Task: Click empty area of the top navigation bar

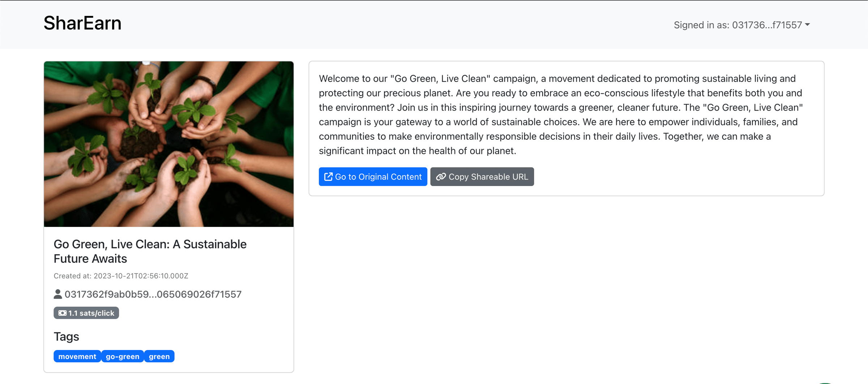Action: (x=398, y=25)
